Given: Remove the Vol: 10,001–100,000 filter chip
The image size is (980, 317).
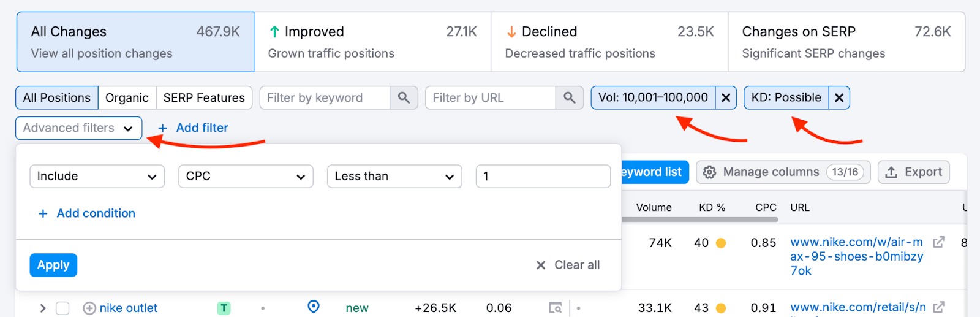Looking at the screenshot, I should tap(726, 98).
